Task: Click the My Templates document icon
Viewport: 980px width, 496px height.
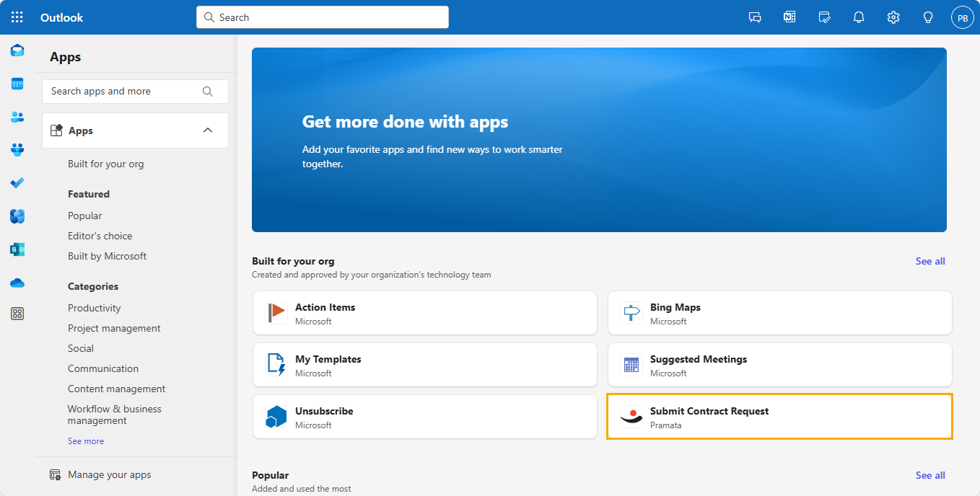Action: point(277,365)
